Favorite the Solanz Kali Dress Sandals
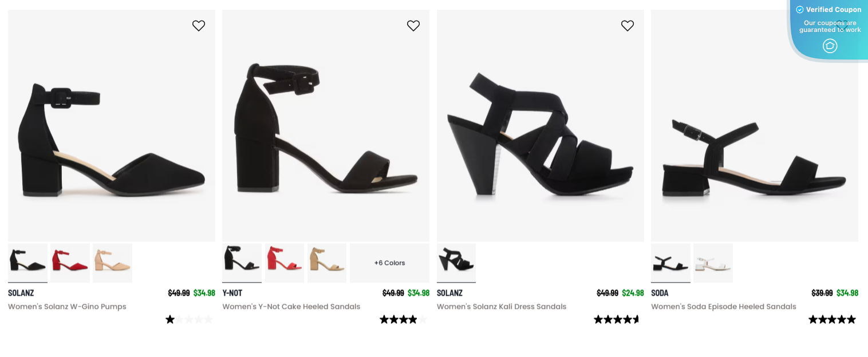The height and width of the screenshot is (357, 868). (x=628, y=26)
